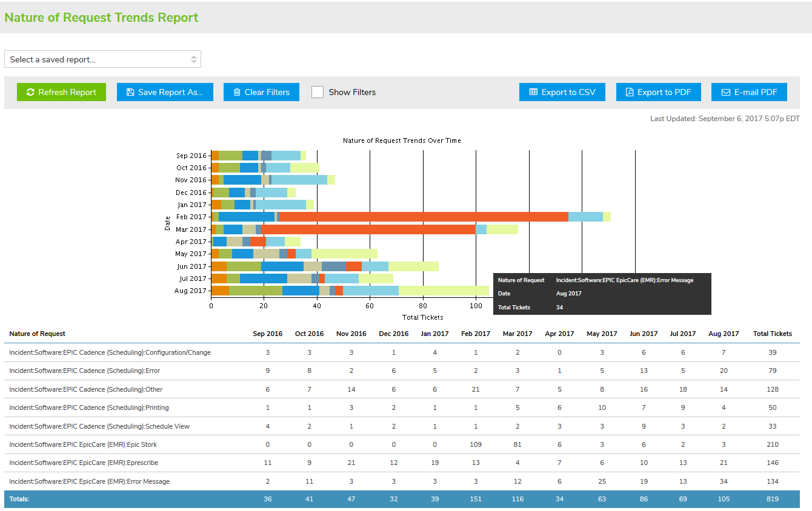The height and width of the screenshot is (511, 812).
Task: Select the 'EPIC EpicCare (EMR):Eprescribe' row label
Action: (x=84, y=463)
